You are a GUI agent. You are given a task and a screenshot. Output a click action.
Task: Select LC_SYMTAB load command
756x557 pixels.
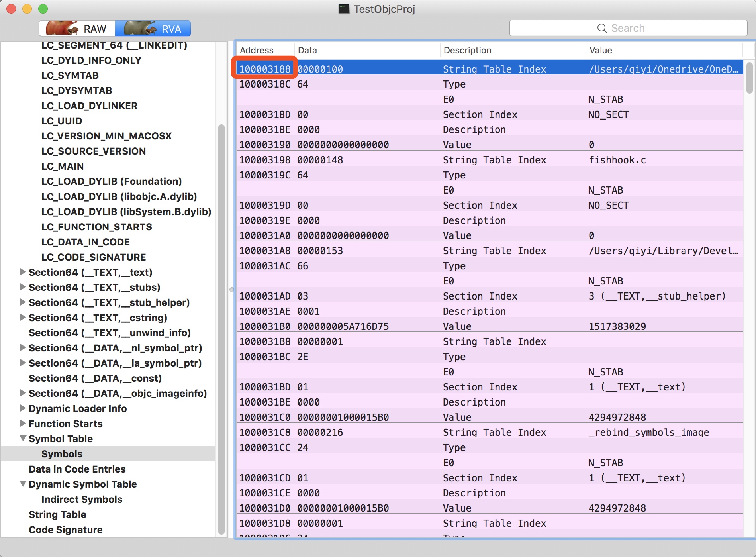(70, 75)
